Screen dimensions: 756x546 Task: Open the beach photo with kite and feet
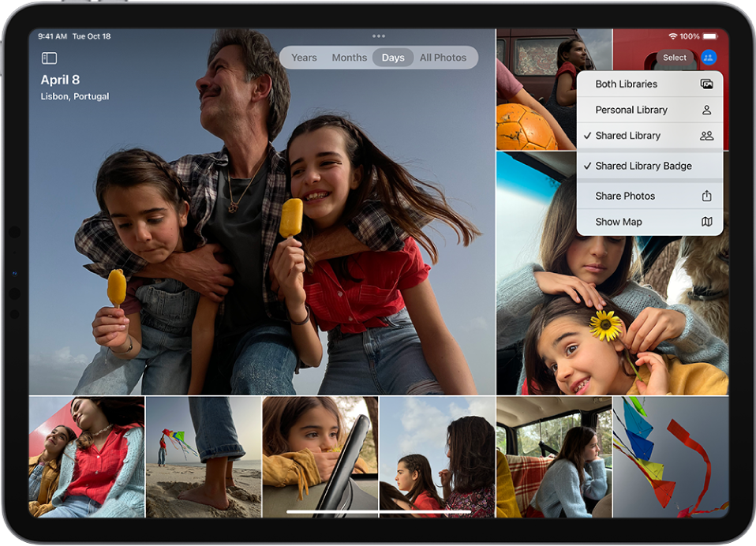(x=204, y=457)
